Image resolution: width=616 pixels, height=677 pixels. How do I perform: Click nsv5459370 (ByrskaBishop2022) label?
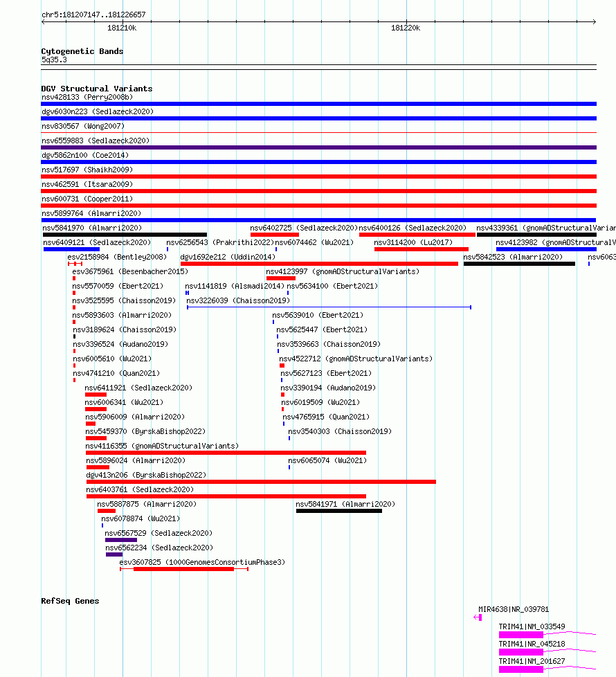(145, 431)
